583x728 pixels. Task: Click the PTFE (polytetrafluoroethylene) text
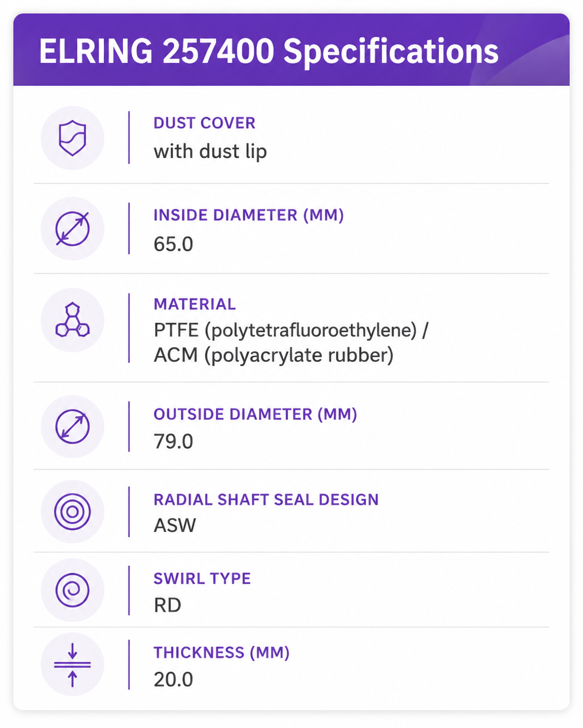coord(285,330)
